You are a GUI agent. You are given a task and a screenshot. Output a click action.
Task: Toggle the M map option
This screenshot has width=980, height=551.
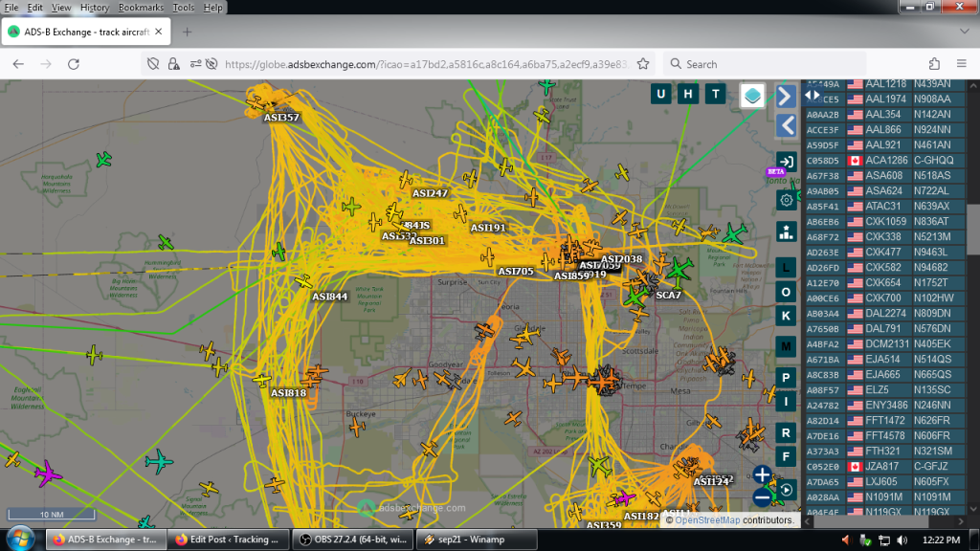point(787,346)
